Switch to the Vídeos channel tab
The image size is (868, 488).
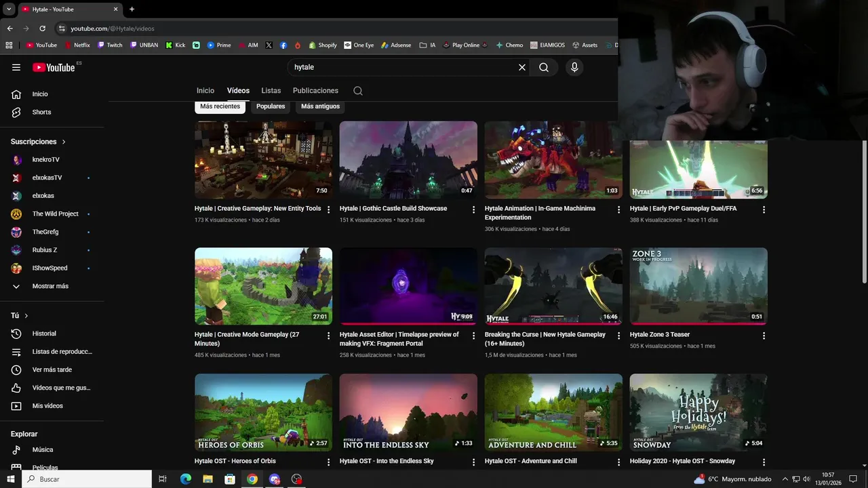tap(238, 91)
